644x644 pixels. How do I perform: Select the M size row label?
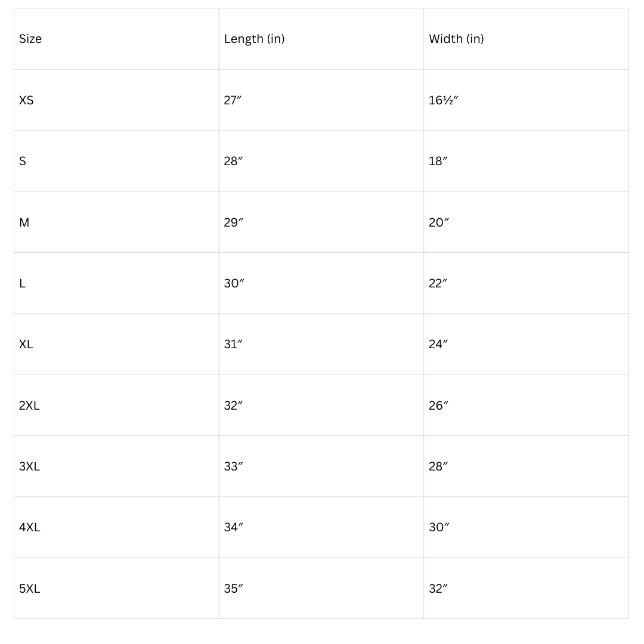click(24, 222)
